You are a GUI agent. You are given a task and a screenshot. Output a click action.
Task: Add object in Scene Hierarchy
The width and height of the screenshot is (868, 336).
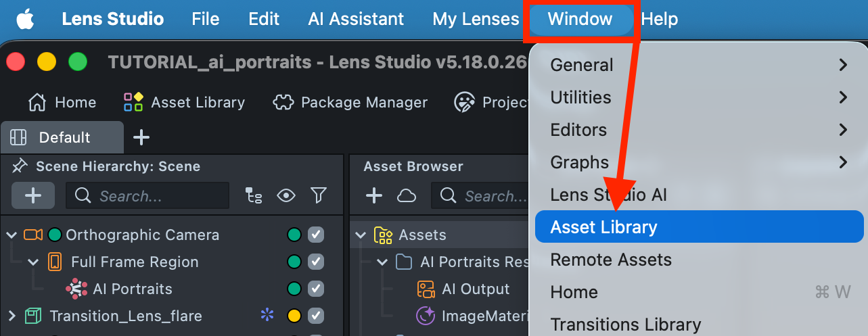tap(33, 196)
